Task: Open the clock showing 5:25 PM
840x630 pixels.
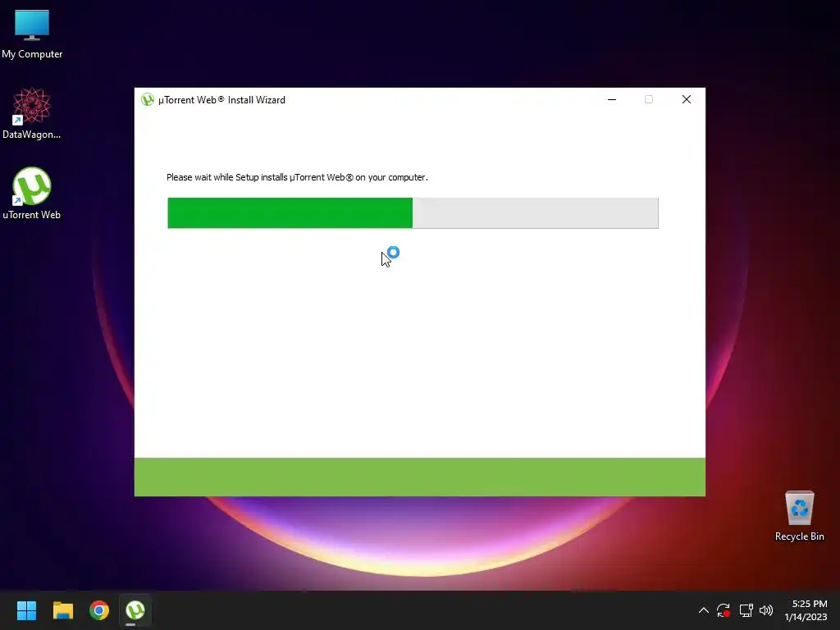Action: click(807, 610)
